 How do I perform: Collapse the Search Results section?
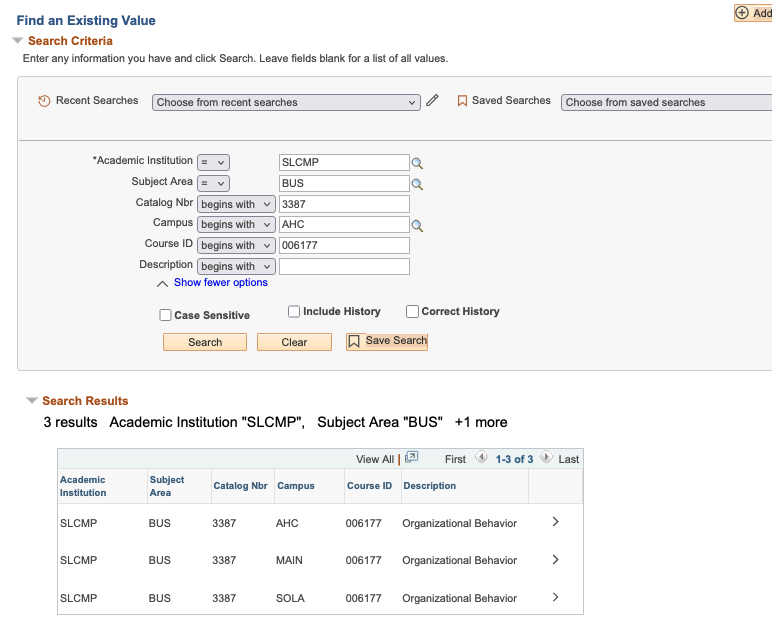(x=31, y=401)
